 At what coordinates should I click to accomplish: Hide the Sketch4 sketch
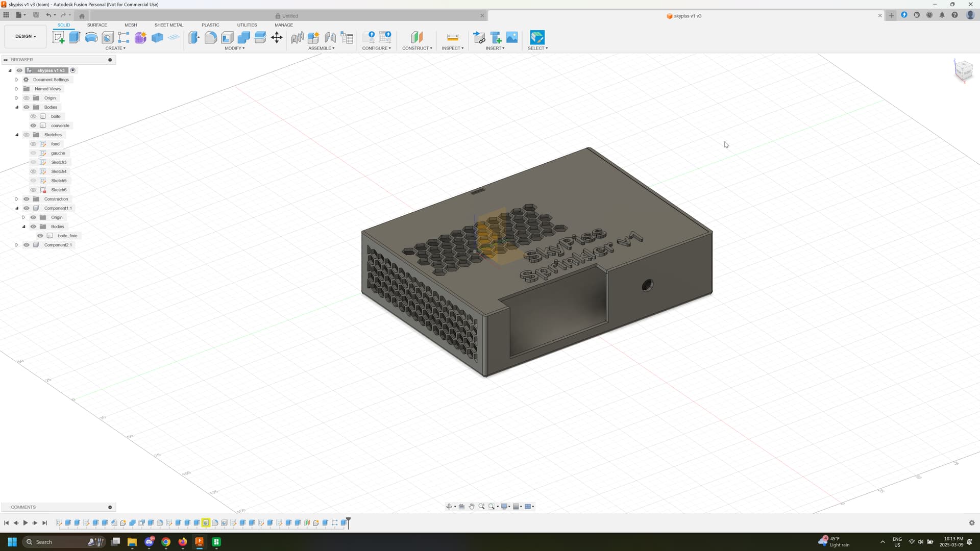point(33,171)
